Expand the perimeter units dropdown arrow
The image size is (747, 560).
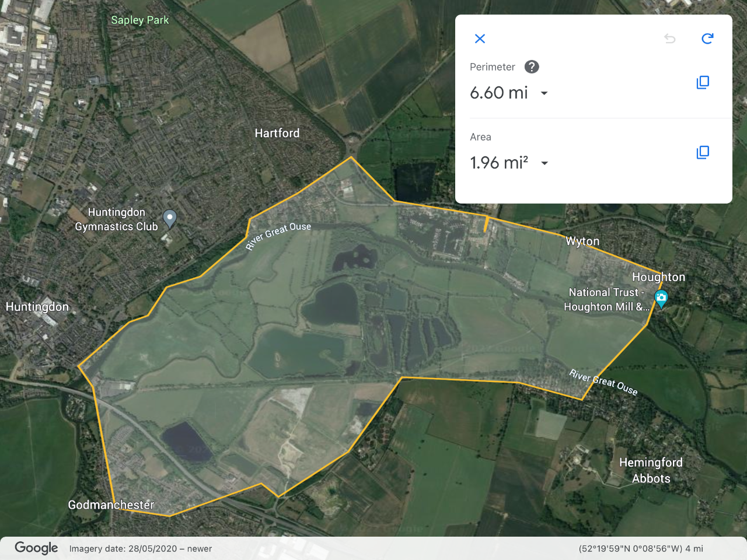544,93
